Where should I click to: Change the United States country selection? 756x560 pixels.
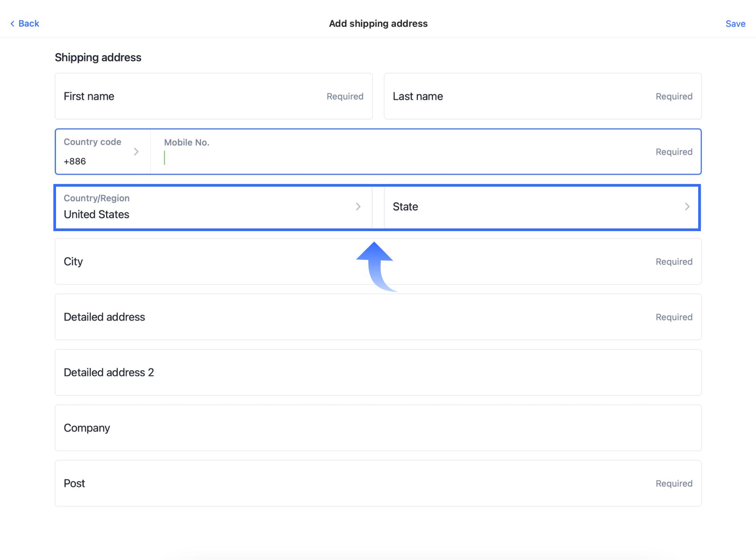click(97, 214)
